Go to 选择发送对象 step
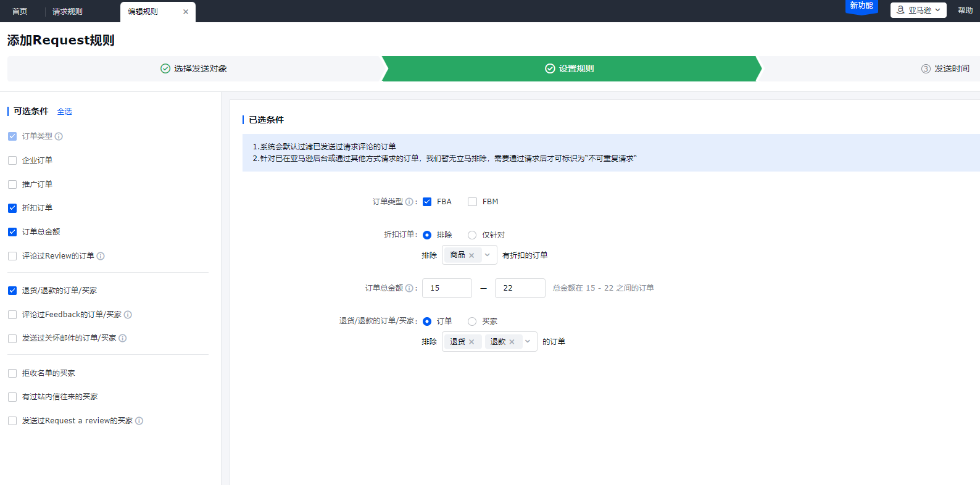The height and width of the screenshot is (485, 980). 194,68
